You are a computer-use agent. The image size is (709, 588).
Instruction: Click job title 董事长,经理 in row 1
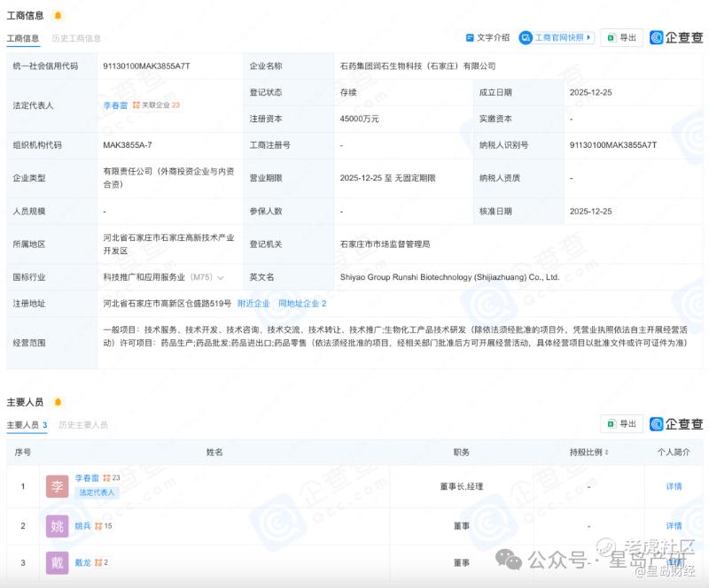point(462,486)
